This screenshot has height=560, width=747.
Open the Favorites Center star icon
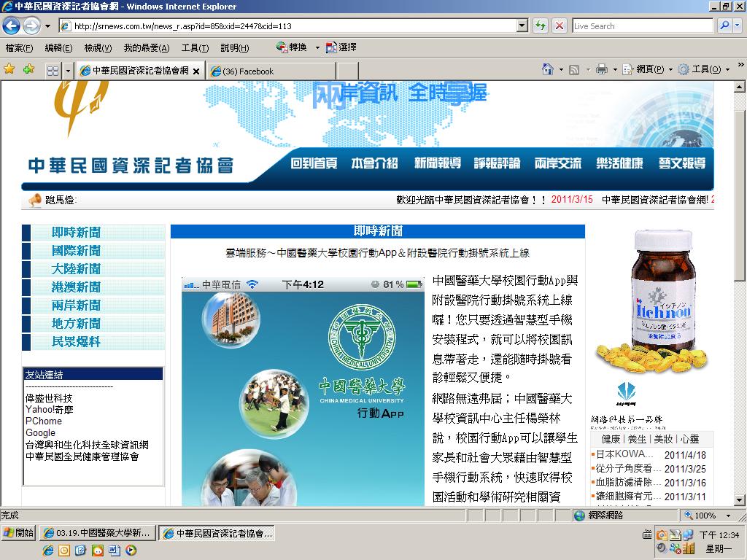9,69
